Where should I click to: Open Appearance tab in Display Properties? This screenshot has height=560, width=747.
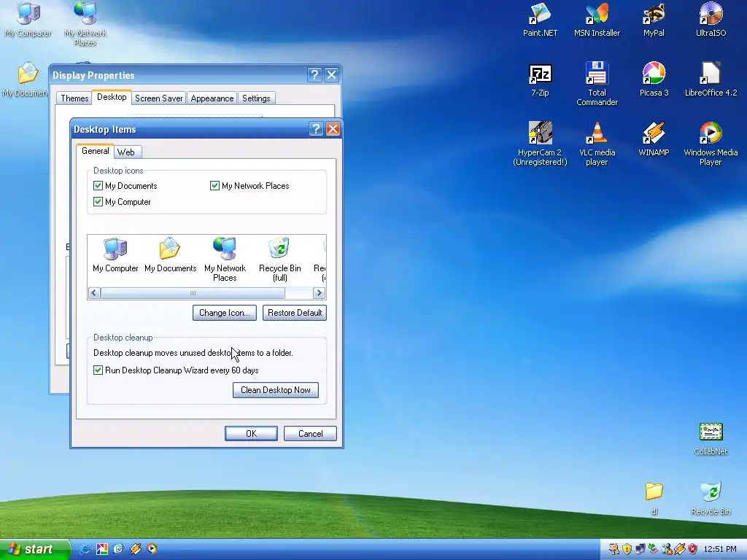[212, 98]
